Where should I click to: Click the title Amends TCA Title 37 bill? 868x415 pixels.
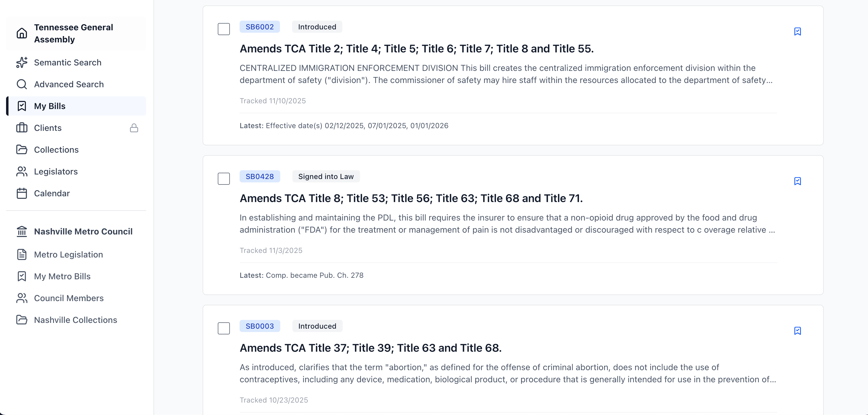pos(370,348)
